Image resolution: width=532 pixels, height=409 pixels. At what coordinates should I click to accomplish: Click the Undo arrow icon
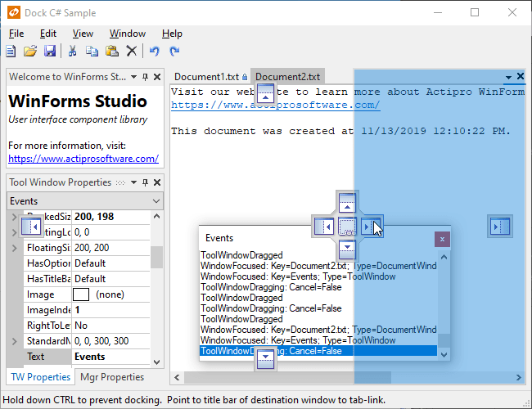(x=155, y=52)
